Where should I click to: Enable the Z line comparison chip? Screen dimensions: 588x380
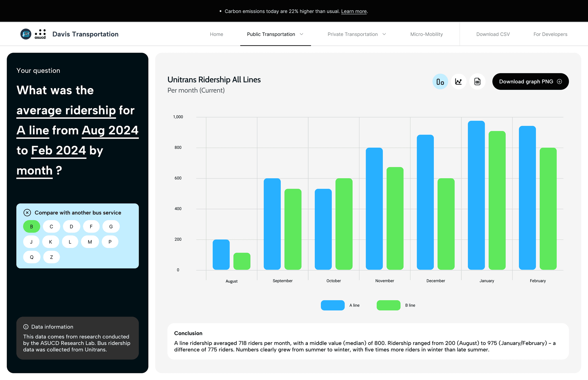[51, 257]
